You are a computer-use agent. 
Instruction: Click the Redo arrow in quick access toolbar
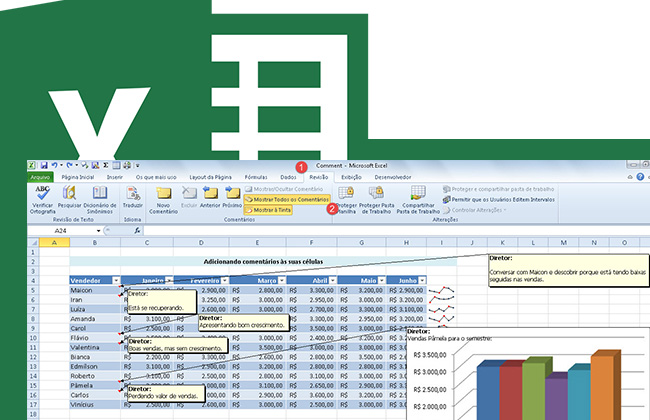coord(69,165)
